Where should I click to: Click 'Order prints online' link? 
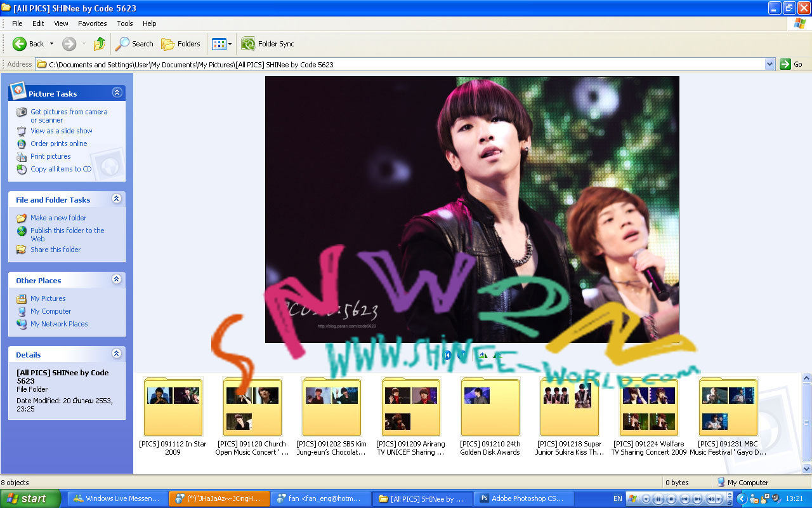tap(59, 144)
